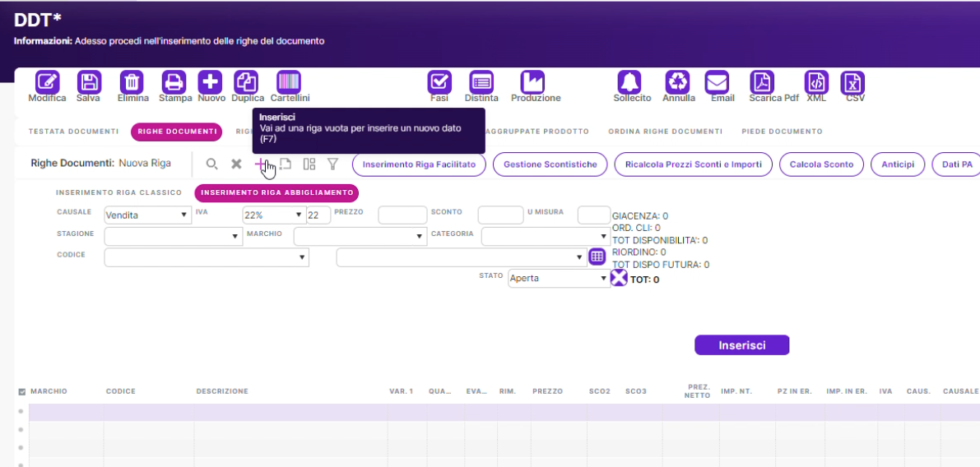The width and height of the screenshot is (980, 467).
Task: Open Cartellini barcode icon
Action: coord(289,82)
